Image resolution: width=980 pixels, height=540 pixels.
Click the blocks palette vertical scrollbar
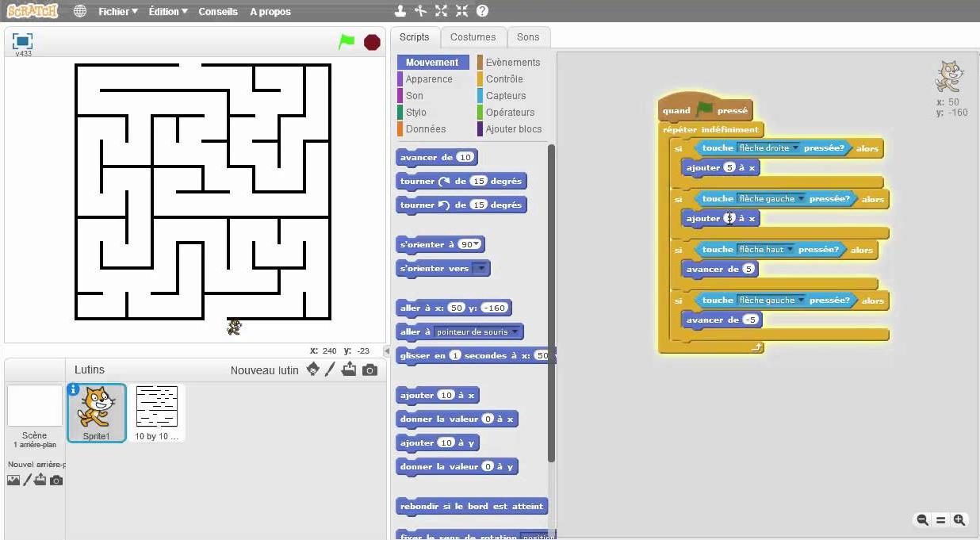click(551, 301)
